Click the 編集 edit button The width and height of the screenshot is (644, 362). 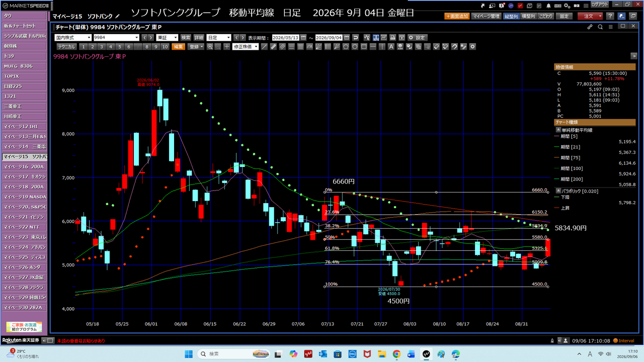tap(178, 47)
